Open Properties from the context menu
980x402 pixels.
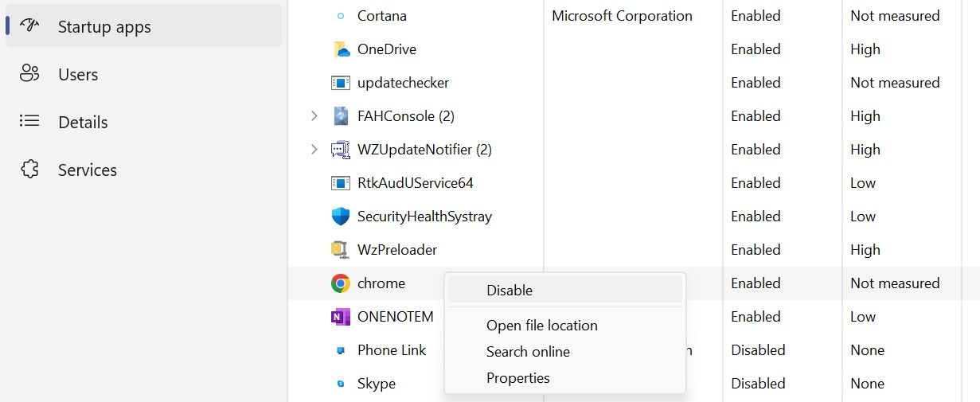(x=517, y=378)
